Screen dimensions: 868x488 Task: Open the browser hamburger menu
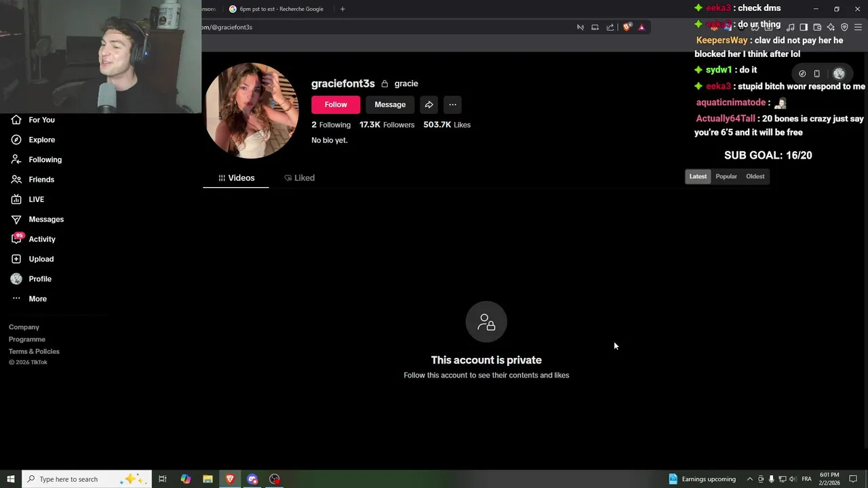click(x=858, y=27)
